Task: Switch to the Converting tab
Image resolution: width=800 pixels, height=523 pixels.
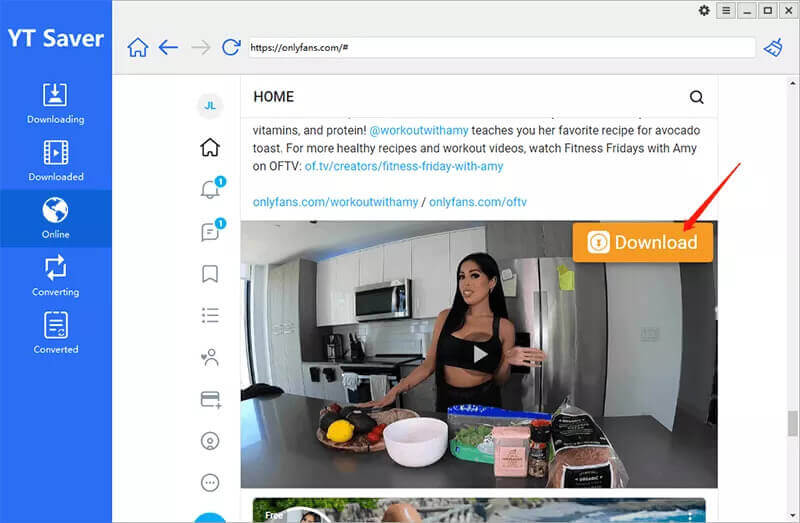Action: (x=56, y=276)
